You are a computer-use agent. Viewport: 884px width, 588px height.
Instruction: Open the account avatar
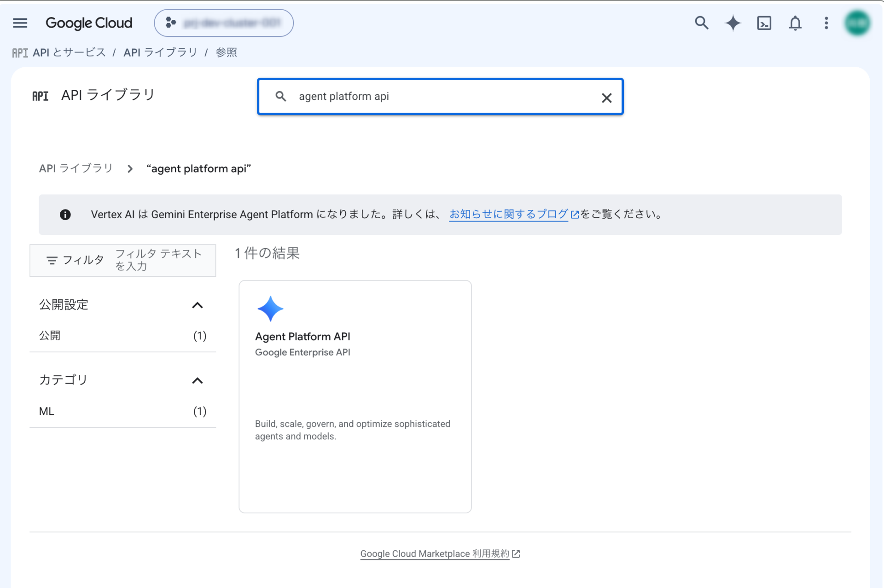pos(857,23)
